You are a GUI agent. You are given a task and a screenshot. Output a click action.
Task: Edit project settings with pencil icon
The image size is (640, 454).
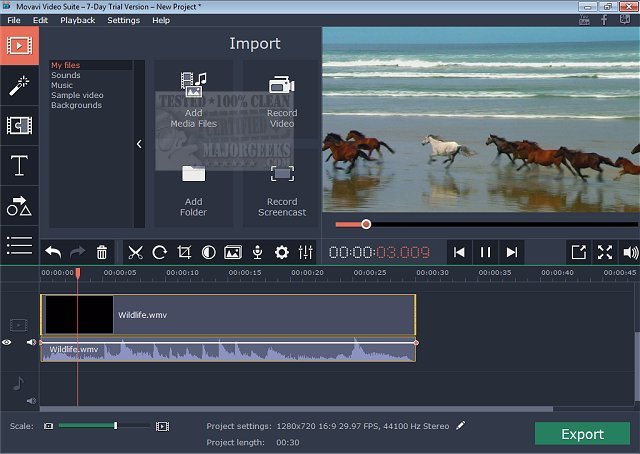click(x=461, y=425)
